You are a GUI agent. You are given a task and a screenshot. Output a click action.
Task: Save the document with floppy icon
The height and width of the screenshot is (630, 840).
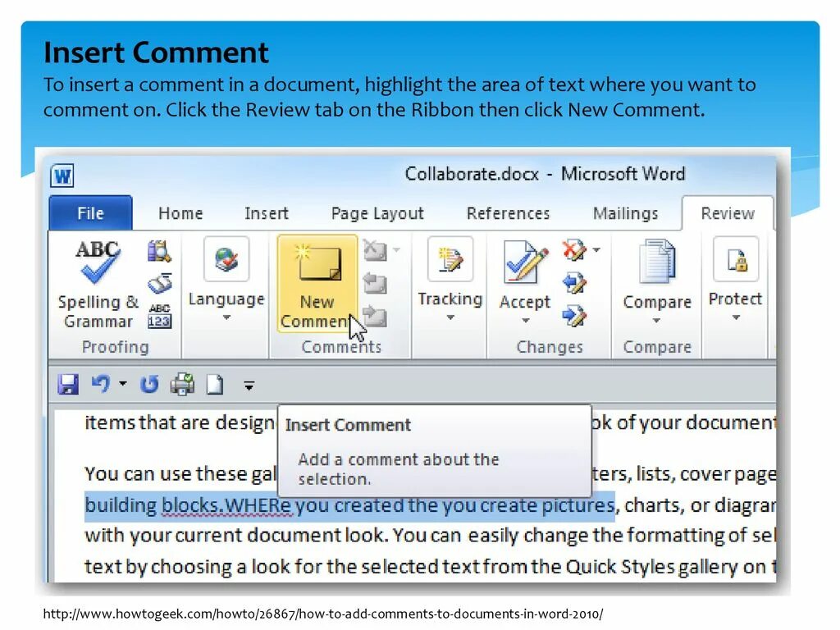[68, 384]
